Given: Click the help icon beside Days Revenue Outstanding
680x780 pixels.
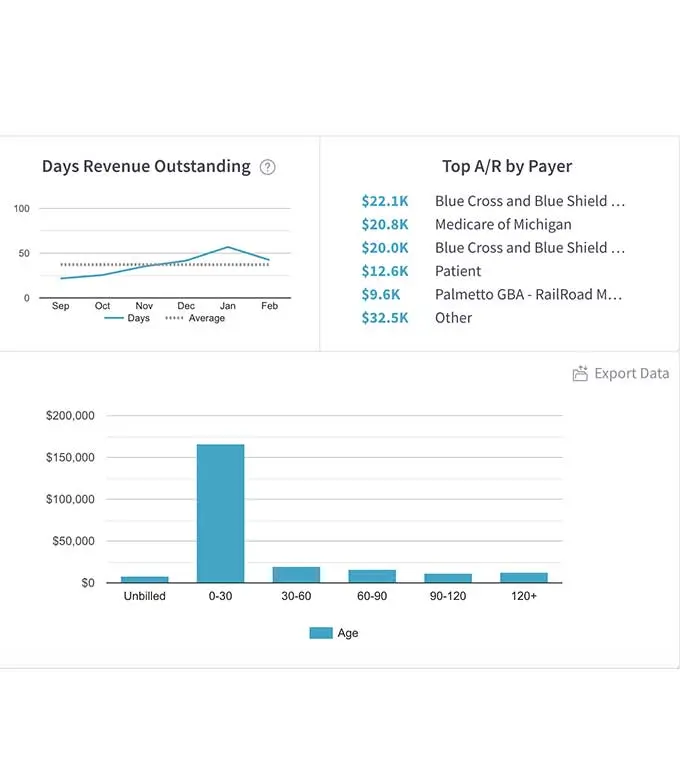Looking at the screenshot, I should pos(267,167).
